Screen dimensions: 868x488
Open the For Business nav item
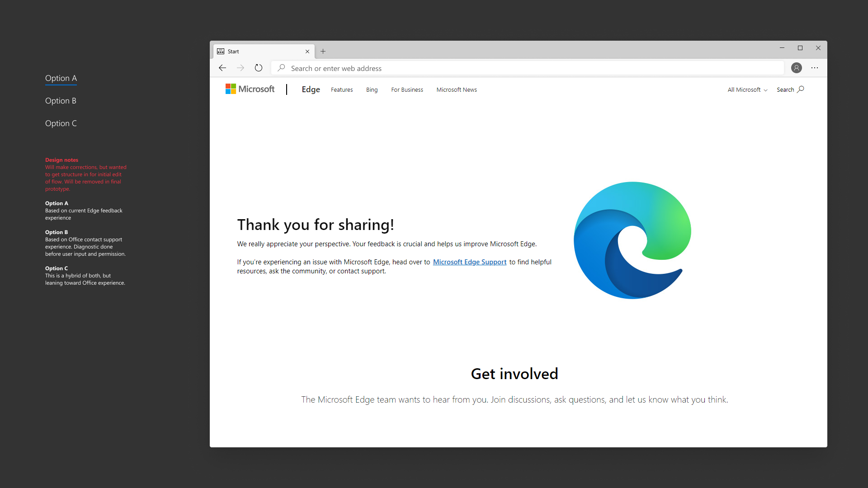[407, 90]
